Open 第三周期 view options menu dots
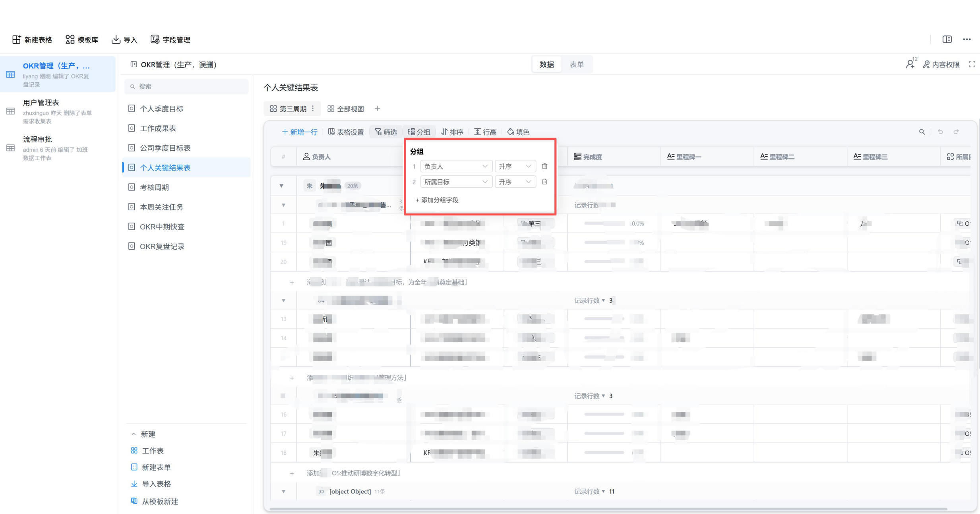The width and height of the screenshot is (980, 514). click(x=313, y=109)
